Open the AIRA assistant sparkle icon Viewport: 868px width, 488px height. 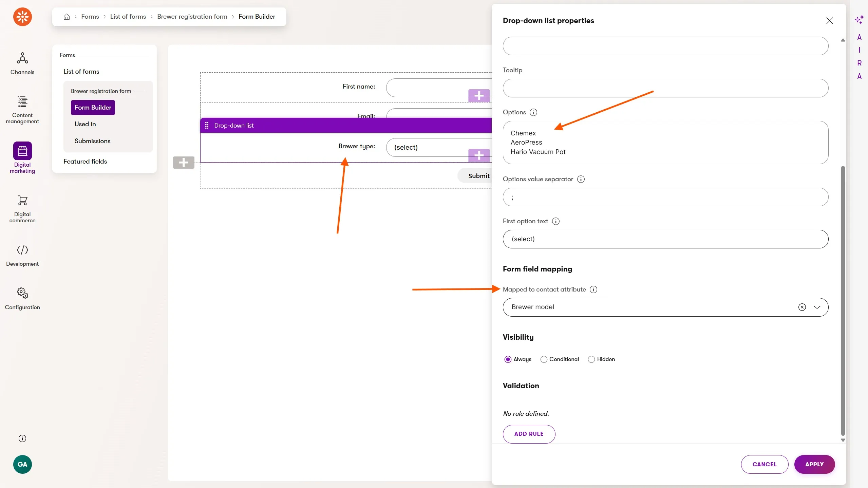tap(859, 20)
